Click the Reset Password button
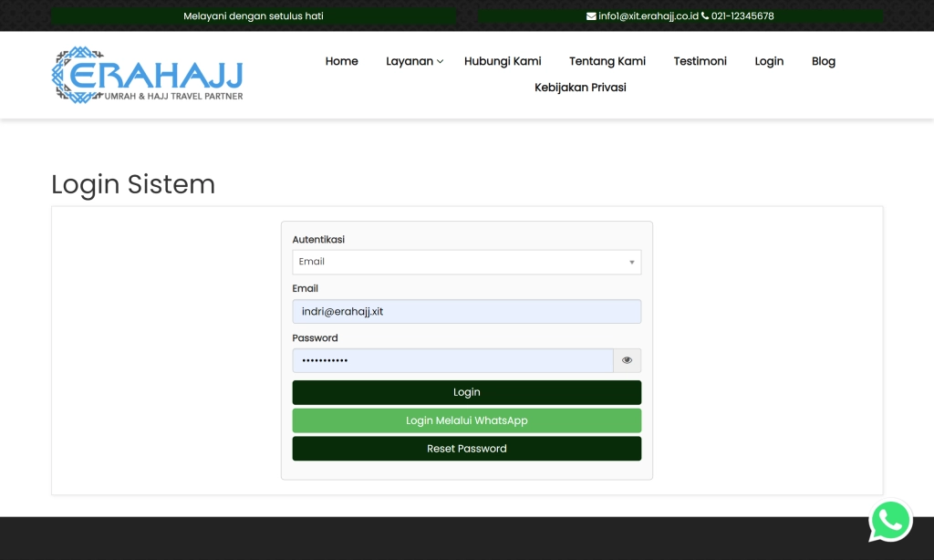The width and height of the screenshot is (934, 560). coord(466,448)
